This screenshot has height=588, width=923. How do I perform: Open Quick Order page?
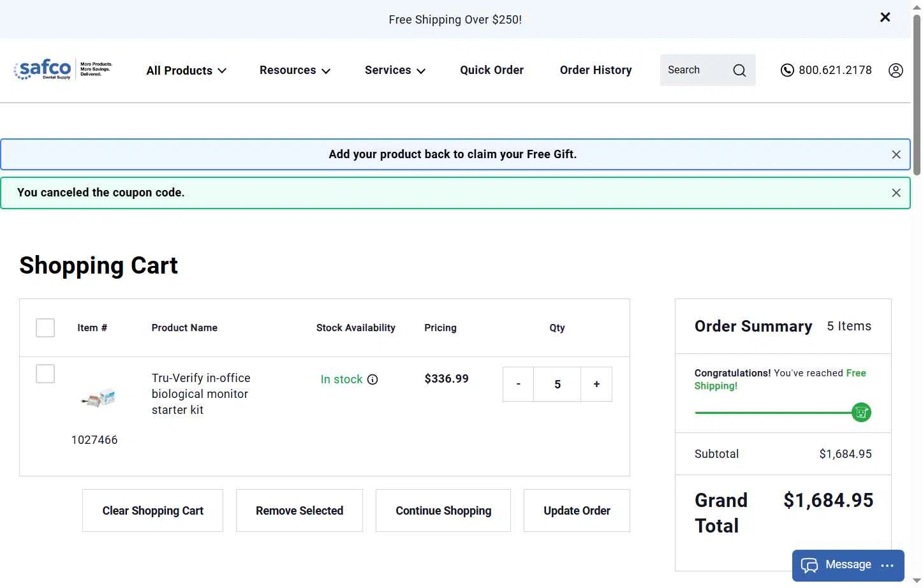tap(492, 70)
